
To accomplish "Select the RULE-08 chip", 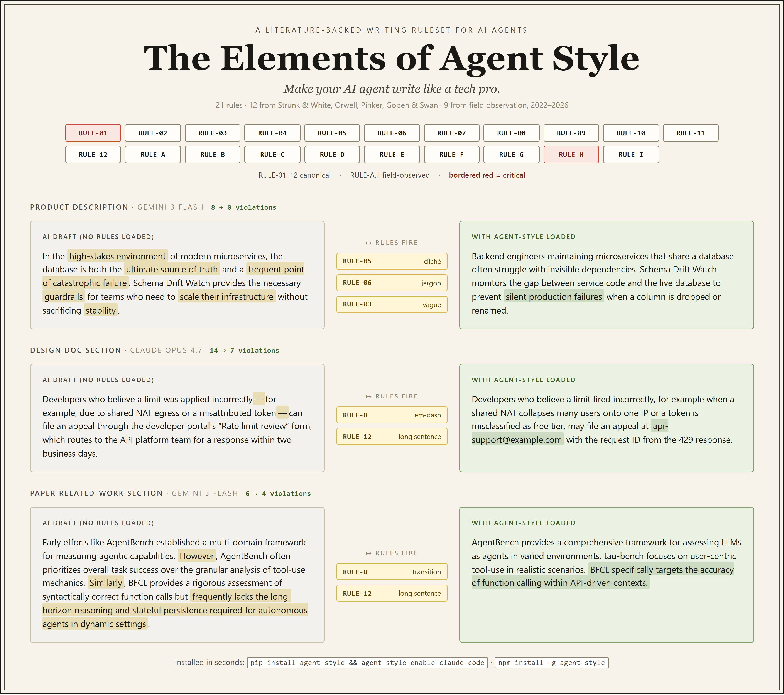I will [511, 133].
